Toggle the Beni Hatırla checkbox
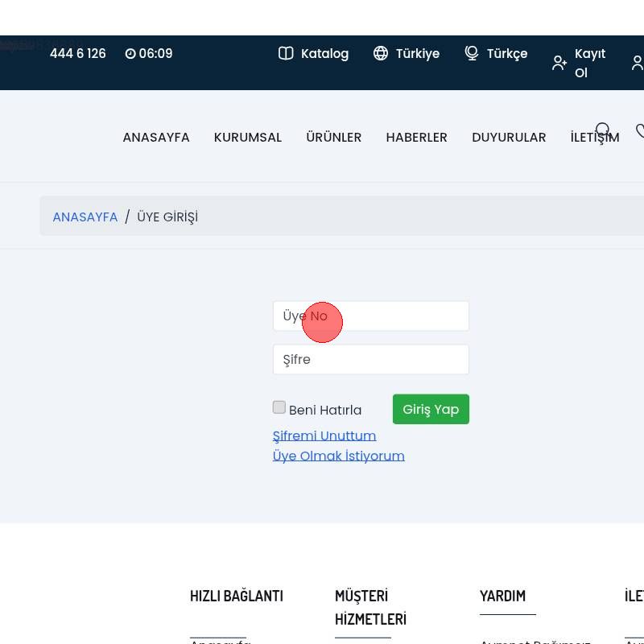This screenshot has height=644, width=644. 279,407
